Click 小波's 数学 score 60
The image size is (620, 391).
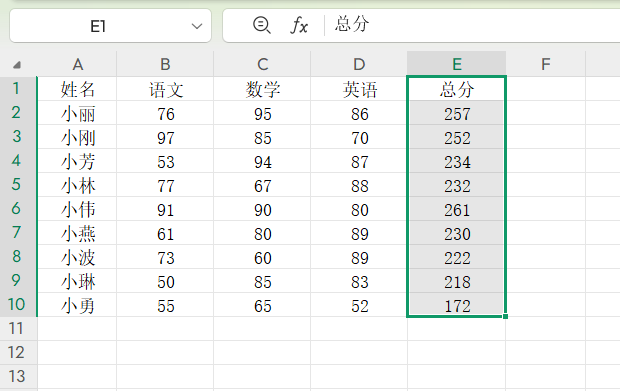[262, 258]
